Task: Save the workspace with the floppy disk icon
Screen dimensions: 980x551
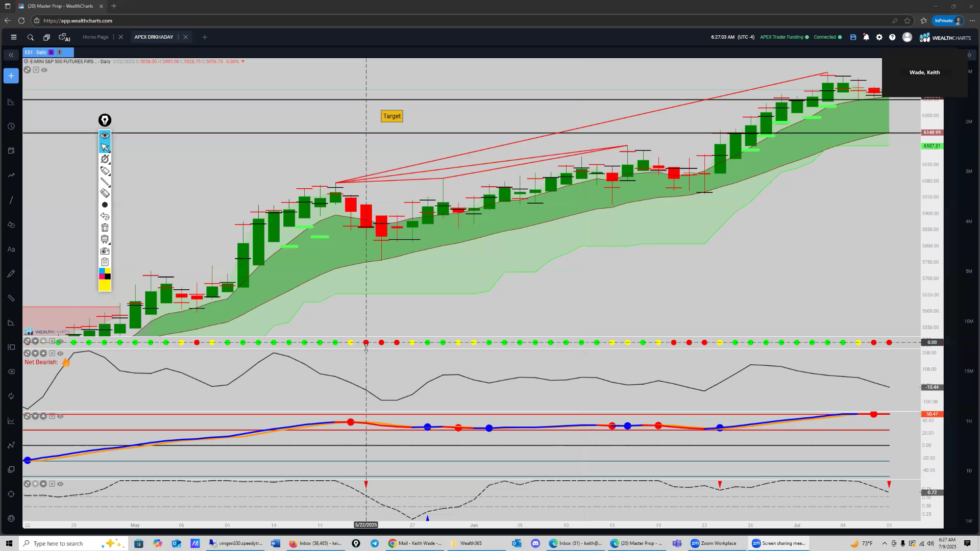Action: click(x=853, y=37)
